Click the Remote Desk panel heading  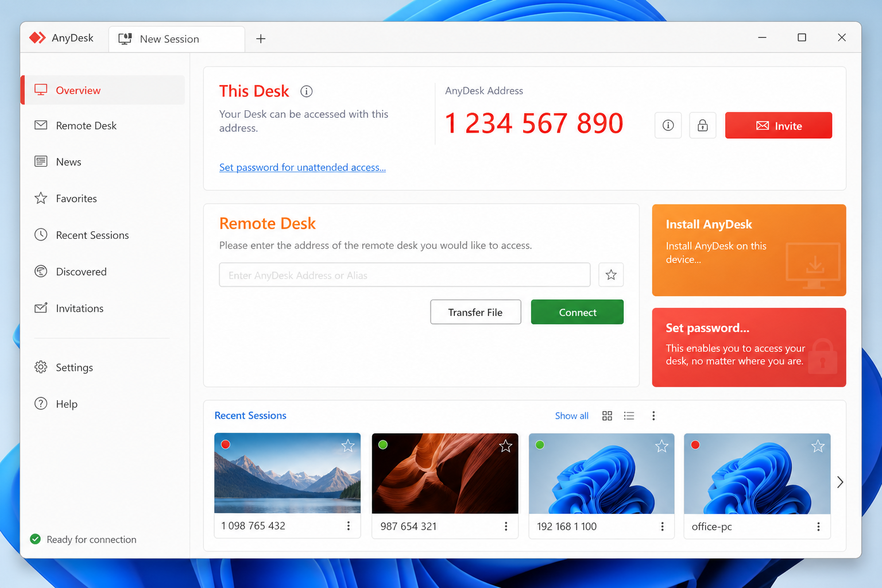[268, 223]
